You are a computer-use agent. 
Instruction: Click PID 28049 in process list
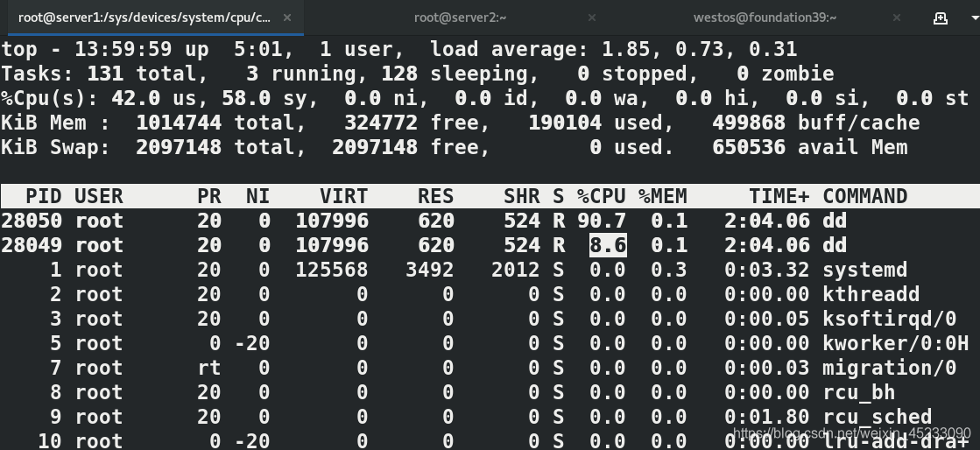tap(32, 245)
